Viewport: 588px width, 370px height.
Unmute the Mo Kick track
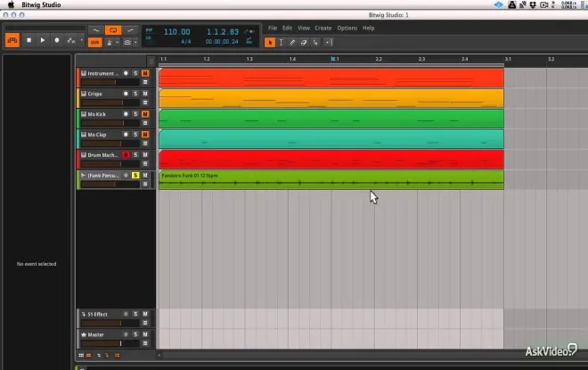click(x=145, y=114)
